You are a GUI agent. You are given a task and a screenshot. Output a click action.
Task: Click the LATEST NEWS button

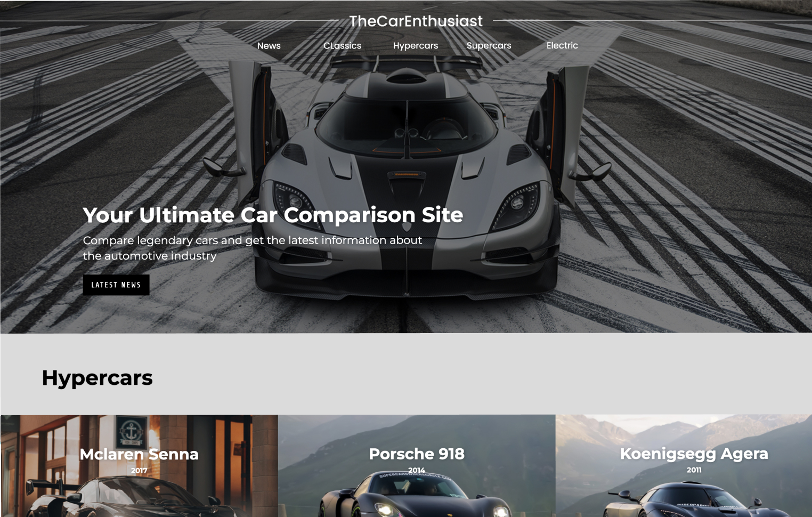116,285
